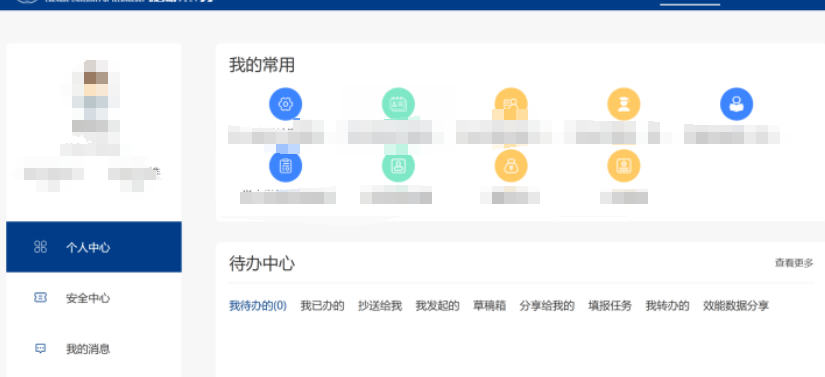Click the 安全中心 ticket icon
825x377 pixels.
pos(41,298)
